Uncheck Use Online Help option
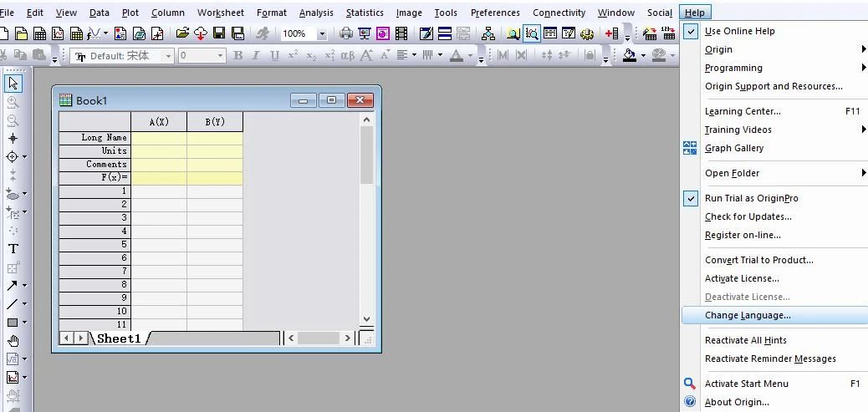Viewport: 868px width, 412px height. [739, 31]
